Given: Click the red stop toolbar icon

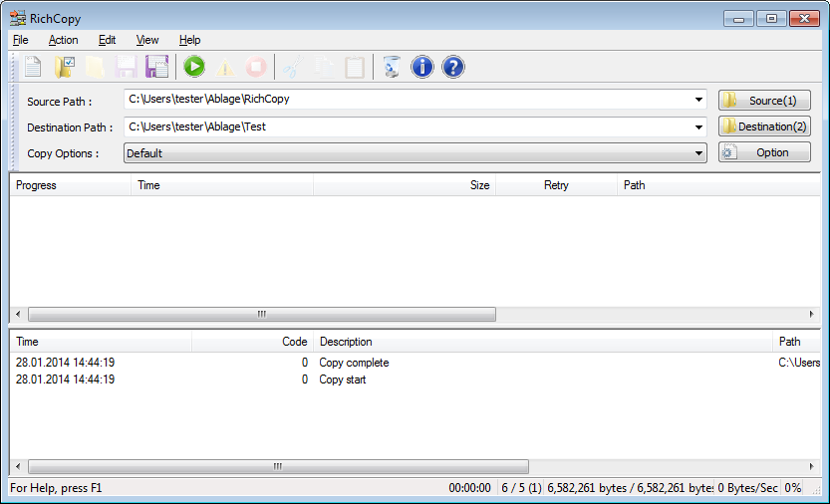Looking at the screenshot, I should (256, 68).
